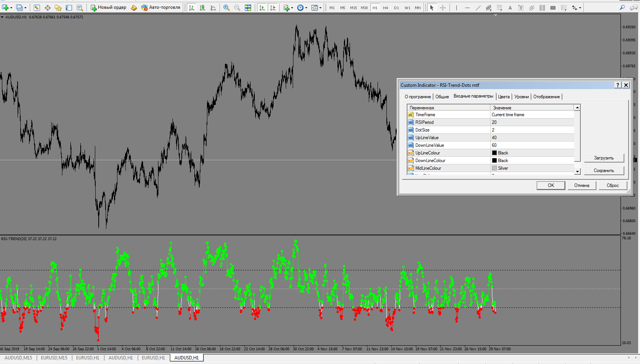Screen dimensions: 640x364
Task: Toggle the Авто-торговля button
Action: pyautogui.click(x=161, y=8)
